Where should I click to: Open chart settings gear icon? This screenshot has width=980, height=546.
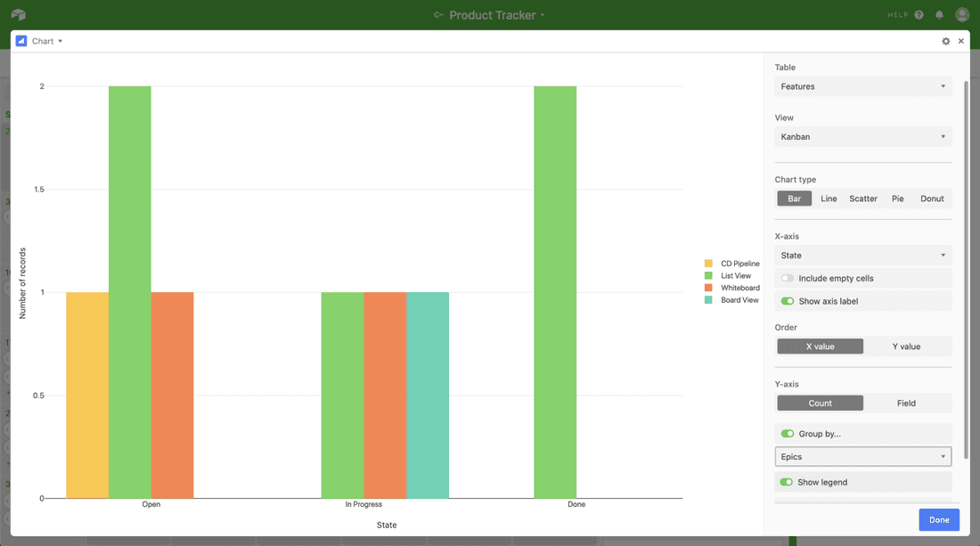click(x=946, y=41)
